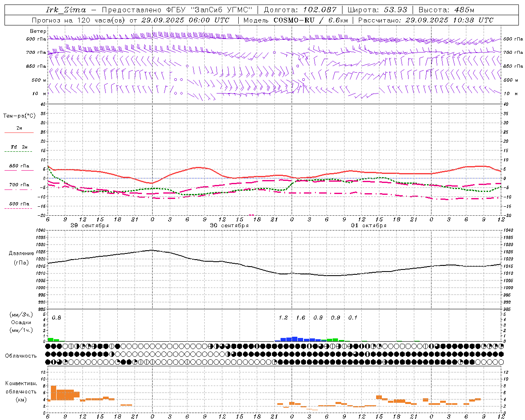Click the Осадки precipitation label
525x420 pixels.
coord(21,322)
